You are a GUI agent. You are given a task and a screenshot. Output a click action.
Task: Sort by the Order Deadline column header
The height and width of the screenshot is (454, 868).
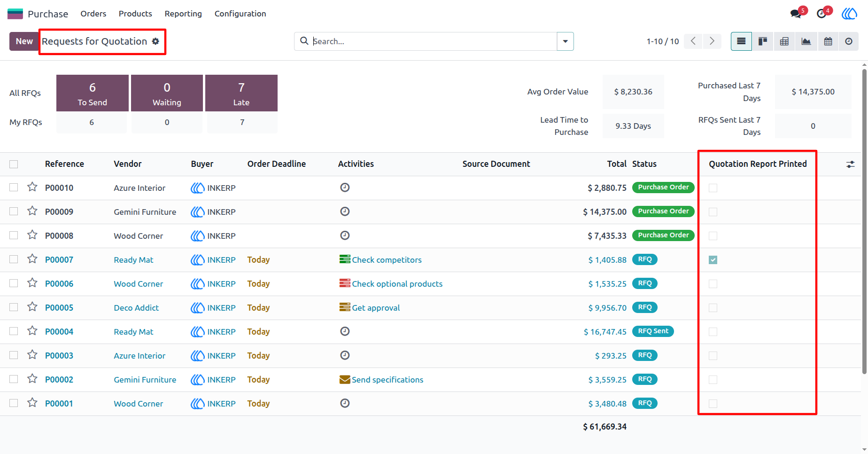(x=277, y=164)
